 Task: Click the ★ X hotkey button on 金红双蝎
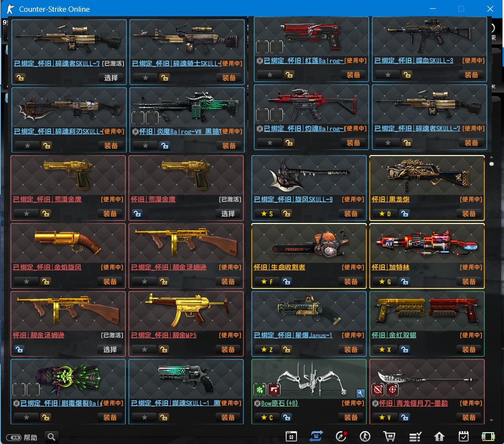click(385, 349)
